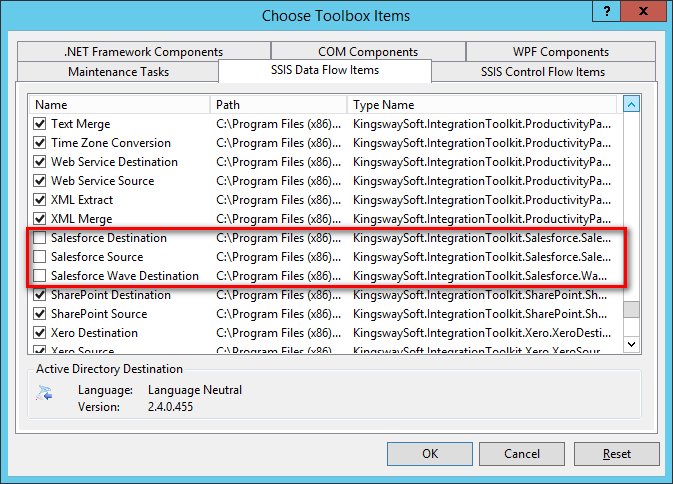
Task: Select the XML Extract item name
Action: (x=82, y=200)
